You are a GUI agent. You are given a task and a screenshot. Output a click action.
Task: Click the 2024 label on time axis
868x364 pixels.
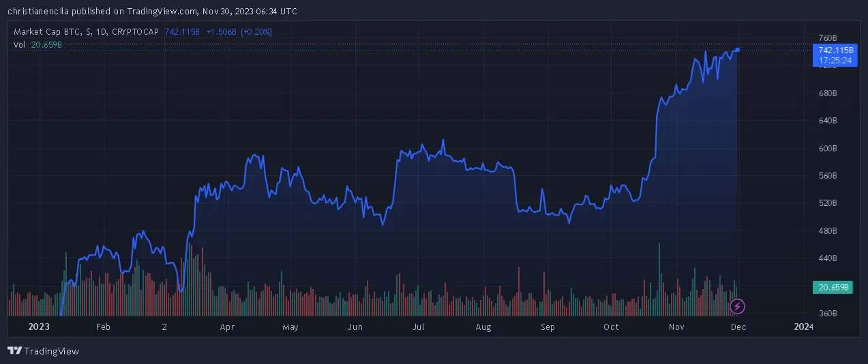tap(804, 327)
